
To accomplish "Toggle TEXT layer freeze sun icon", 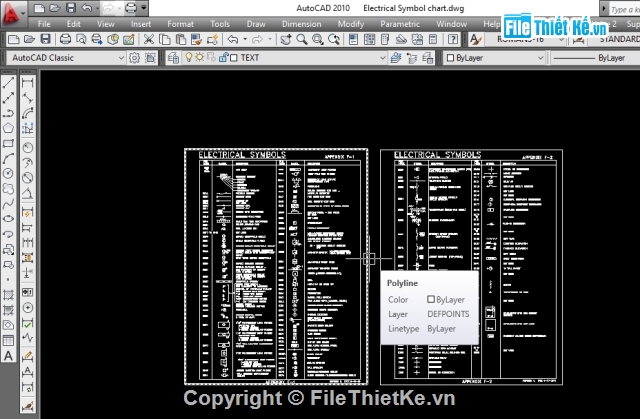I will (x=200, y=58).
